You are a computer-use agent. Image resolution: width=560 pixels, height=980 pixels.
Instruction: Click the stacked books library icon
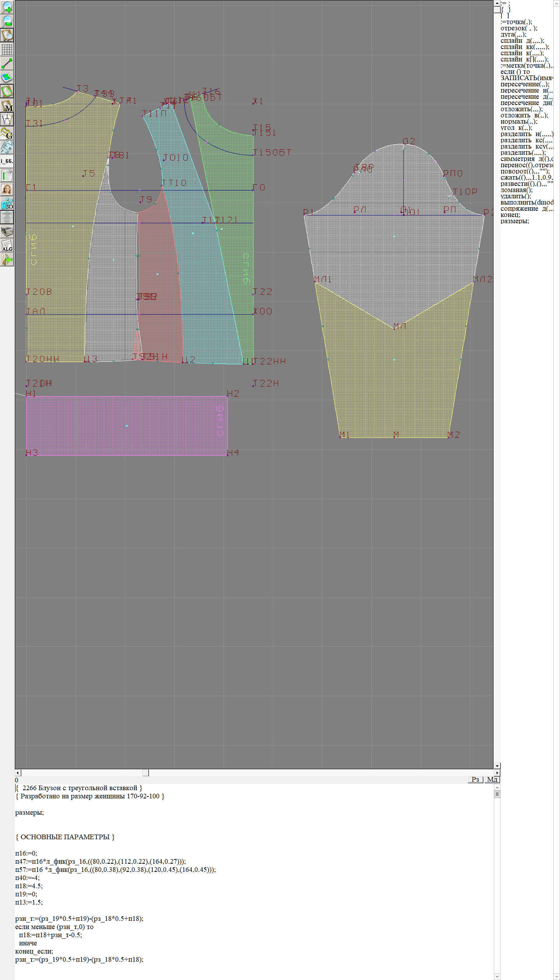[7, 231]
